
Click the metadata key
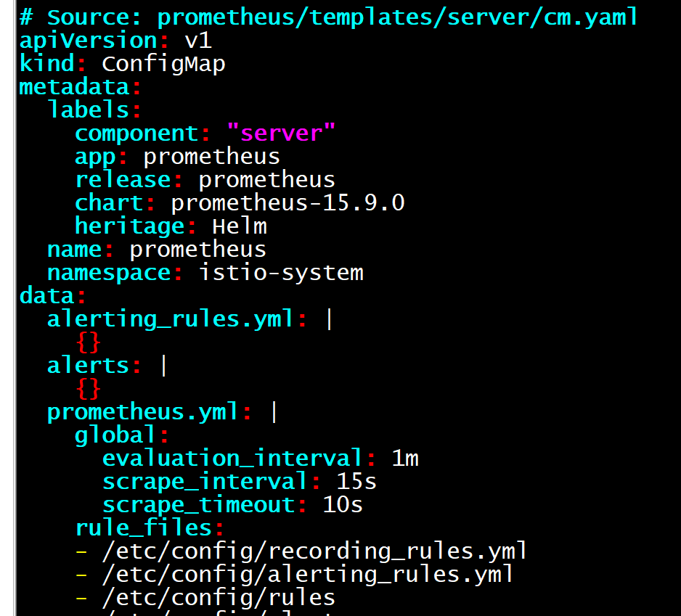(74, 87)
